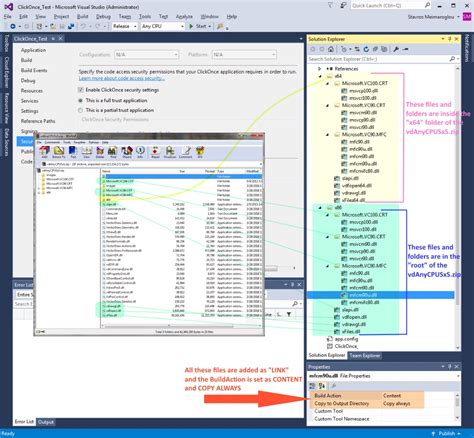The image size is (474, 438).
Task: Open the Start button dropdown arrow
Action: (209, 26)
